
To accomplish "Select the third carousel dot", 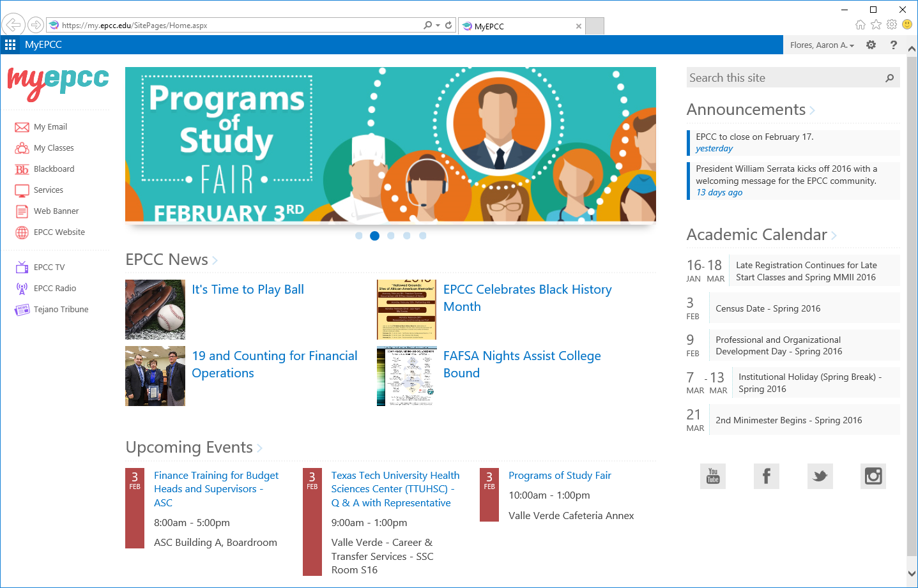I will point(391,236).
